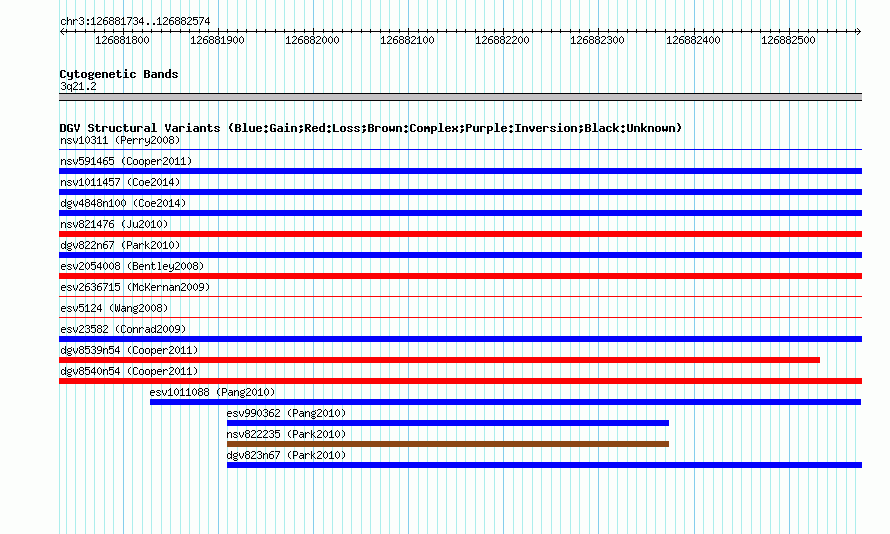Select the blue esv990362 gain bar
The height and width of the screenshot is (534, 890).
click(448, 423)
